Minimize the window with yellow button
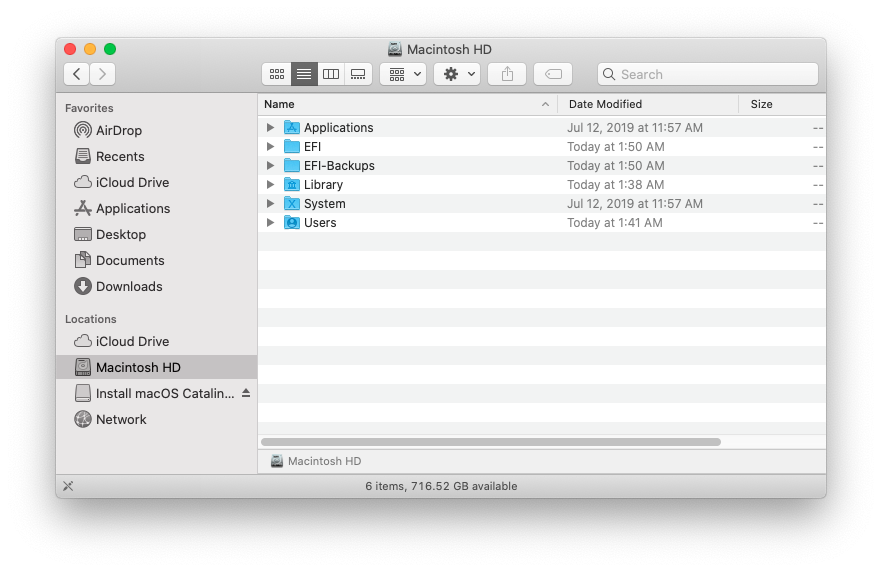This screenshot has height=572, width=882. (90, 49)
